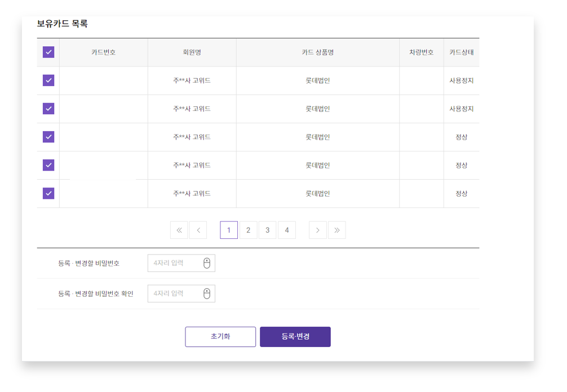Click the last page double-arrow icon

coord(336,230)
